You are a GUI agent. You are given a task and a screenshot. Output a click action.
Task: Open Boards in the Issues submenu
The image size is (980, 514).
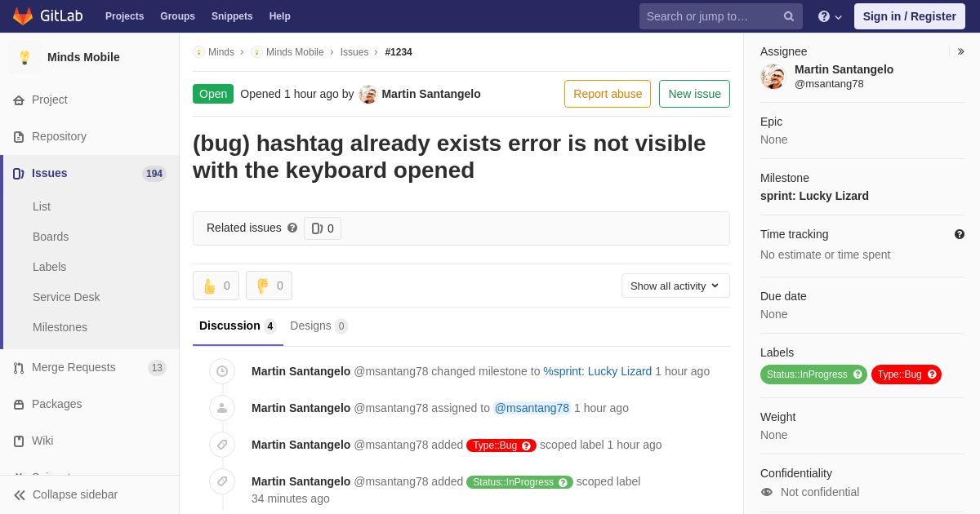point(51,237)
